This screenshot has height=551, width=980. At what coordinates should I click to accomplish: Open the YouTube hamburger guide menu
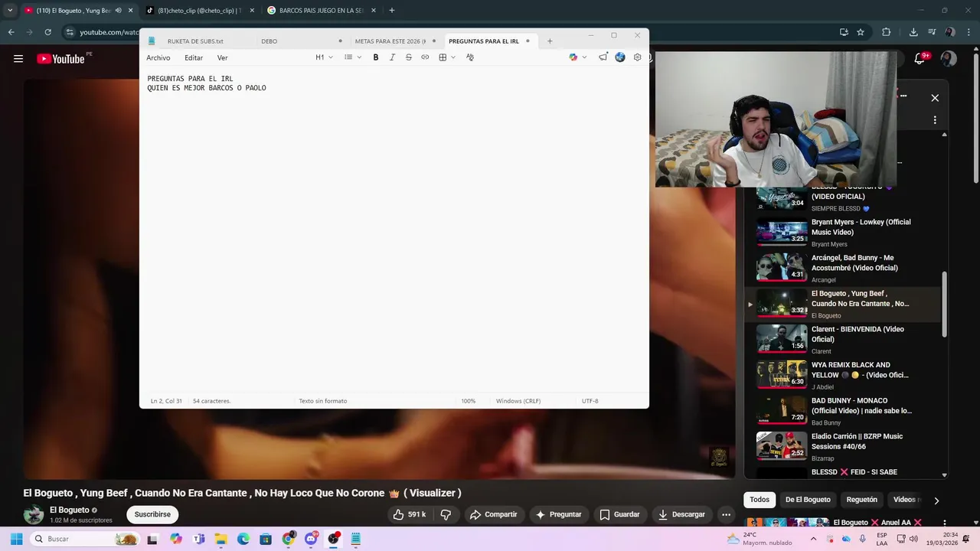tap(18, 59)
